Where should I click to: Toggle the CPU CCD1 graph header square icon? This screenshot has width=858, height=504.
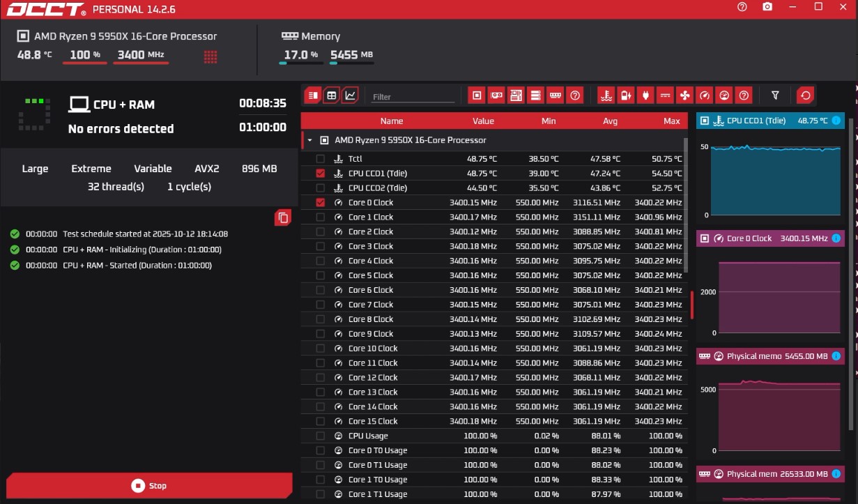pyautogui.click(x=705, y=121)
